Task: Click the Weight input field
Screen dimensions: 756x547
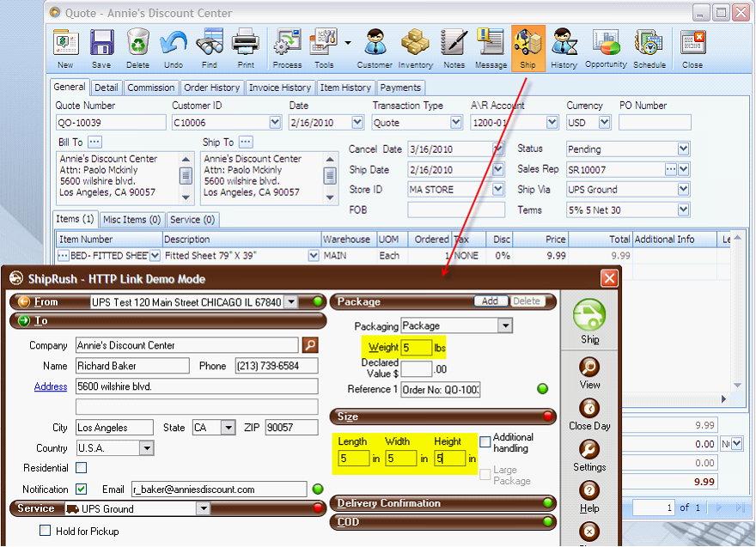Action: (416, 348)
